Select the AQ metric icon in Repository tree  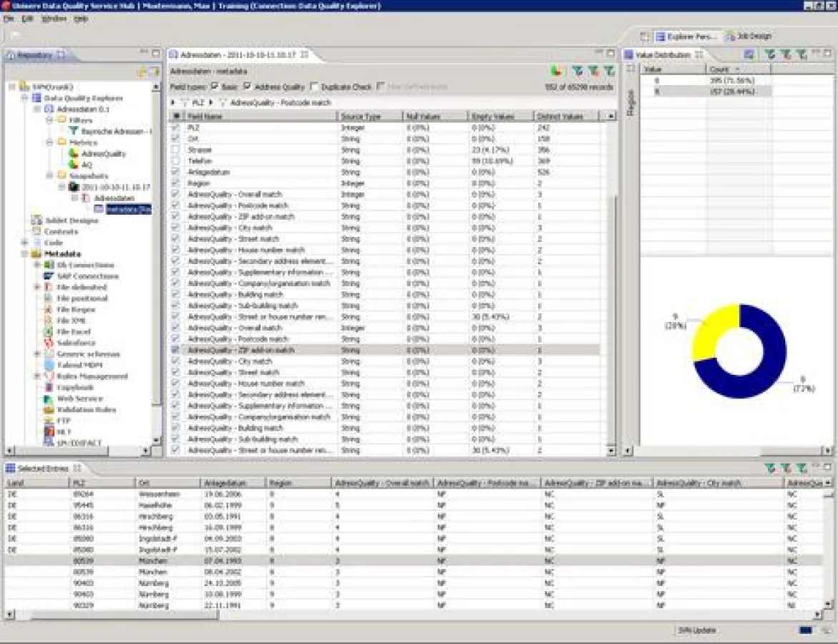coord(73,164)
